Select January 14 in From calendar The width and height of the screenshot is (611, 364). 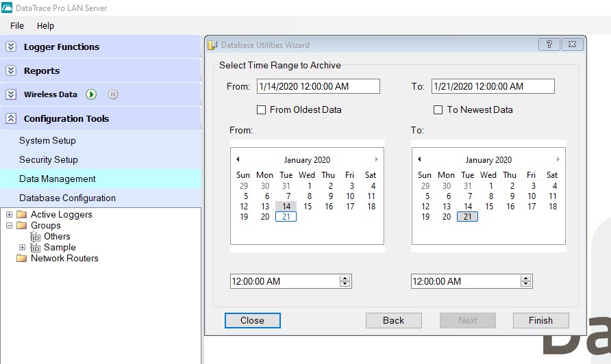click(x=286, y=207)
